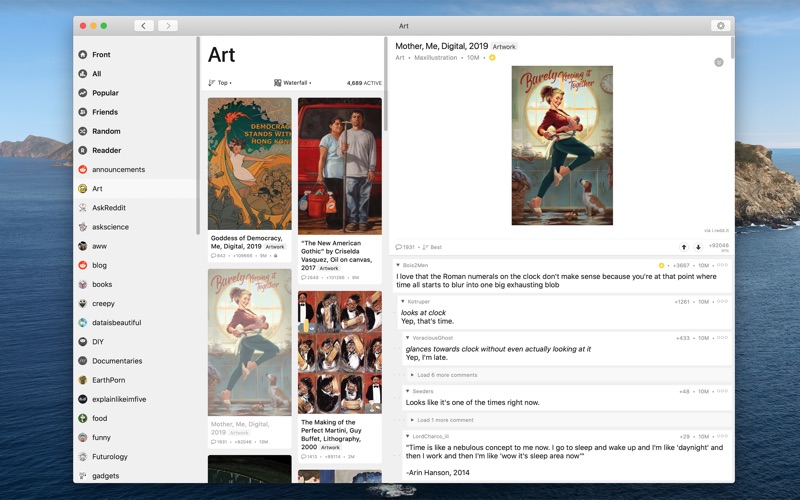This screenshot has height=500, width=800.
Task: Expand Load 1 more comment
Action: (442, 420)
